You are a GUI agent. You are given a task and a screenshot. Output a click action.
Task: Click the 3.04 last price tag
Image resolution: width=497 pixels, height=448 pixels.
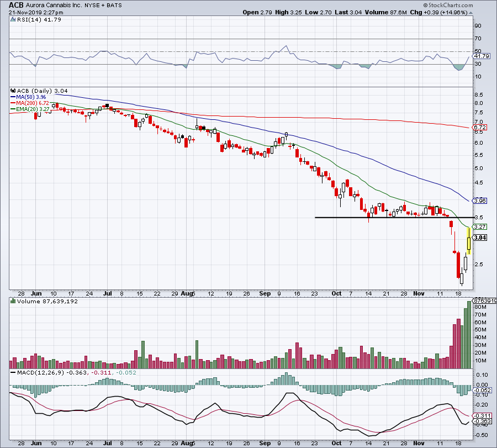480,237
